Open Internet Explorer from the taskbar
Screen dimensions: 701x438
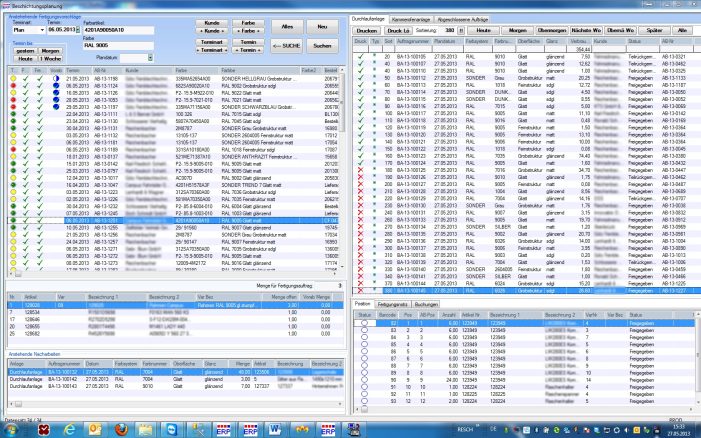click(69, 430)
